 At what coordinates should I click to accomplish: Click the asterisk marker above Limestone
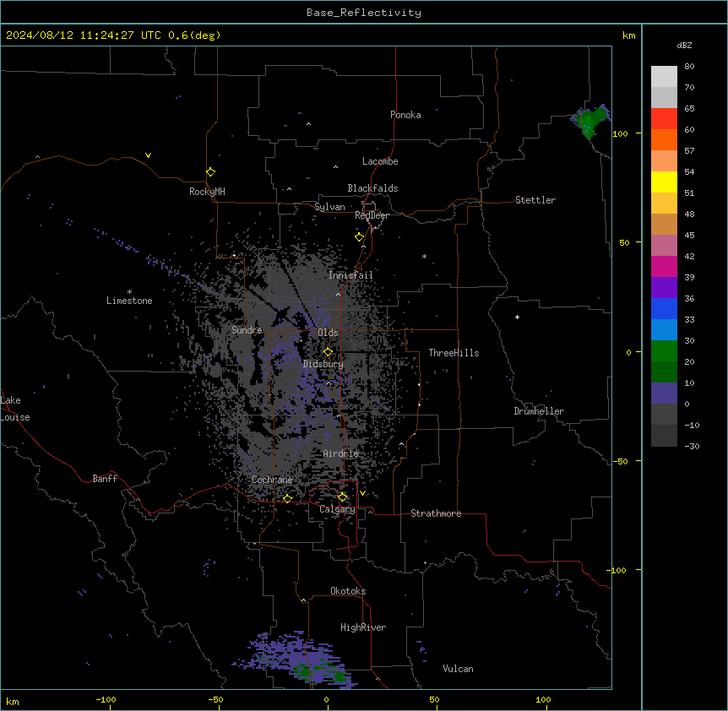point(129,292)
